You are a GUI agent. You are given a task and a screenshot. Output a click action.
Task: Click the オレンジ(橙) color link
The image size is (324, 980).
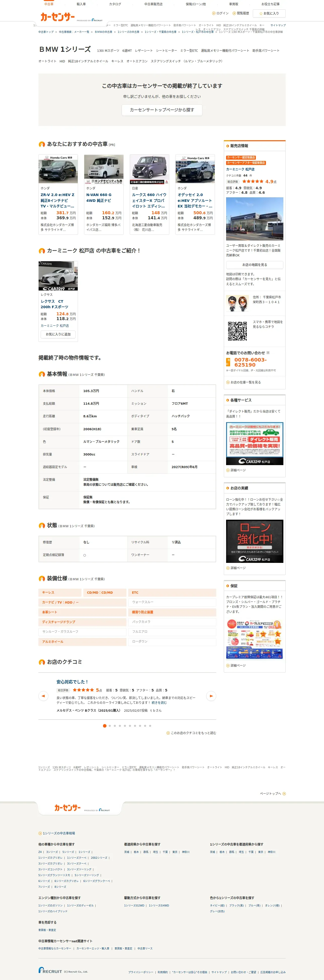[272, 905]
